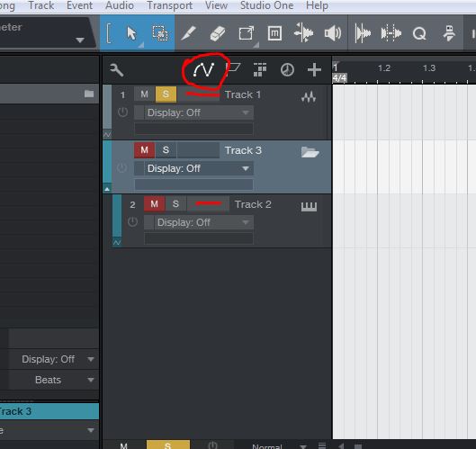Click ruler position 1.2
This screenshot has height=449, width=476.
384,68
